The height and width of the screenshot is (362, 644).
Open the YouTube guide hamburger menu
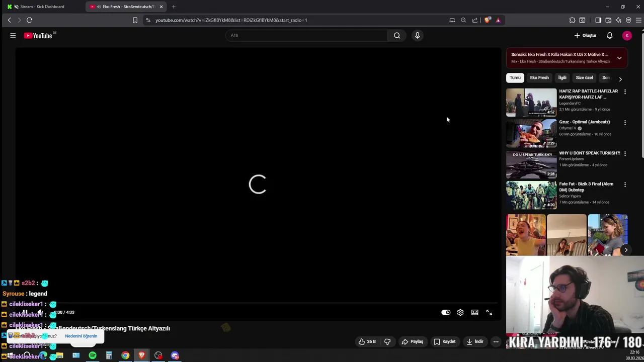coord(13,35)
